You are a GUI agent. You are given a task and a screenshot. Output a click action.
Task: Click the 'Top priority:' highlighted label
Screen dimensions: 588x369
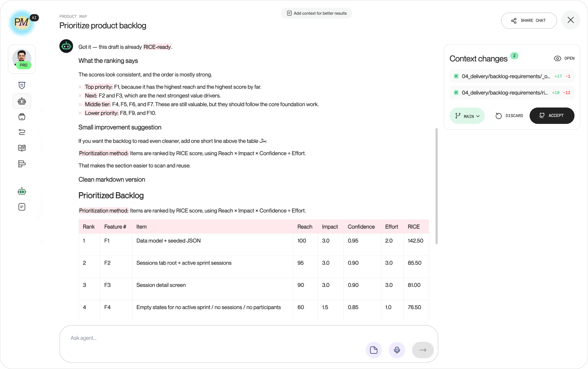pyautogui.click(x=99, y=87)
